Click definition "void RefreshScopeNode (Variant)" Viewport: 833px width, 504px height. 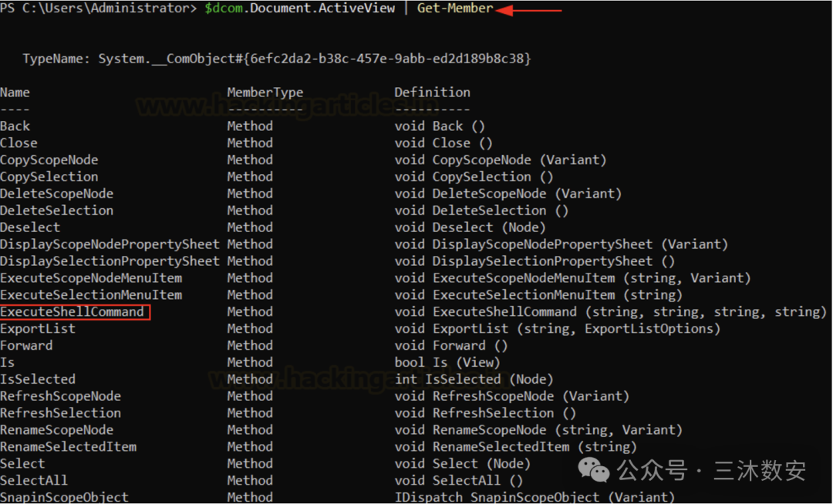(512, 396)
